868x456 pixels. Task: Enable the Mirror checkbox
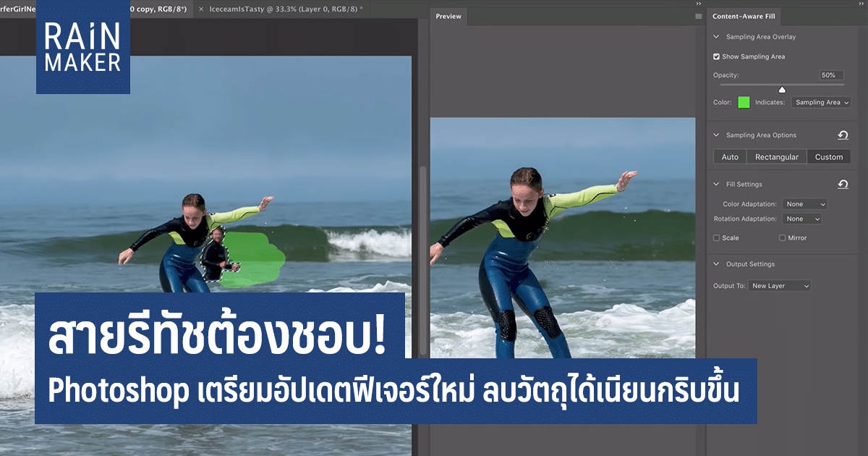782,238
